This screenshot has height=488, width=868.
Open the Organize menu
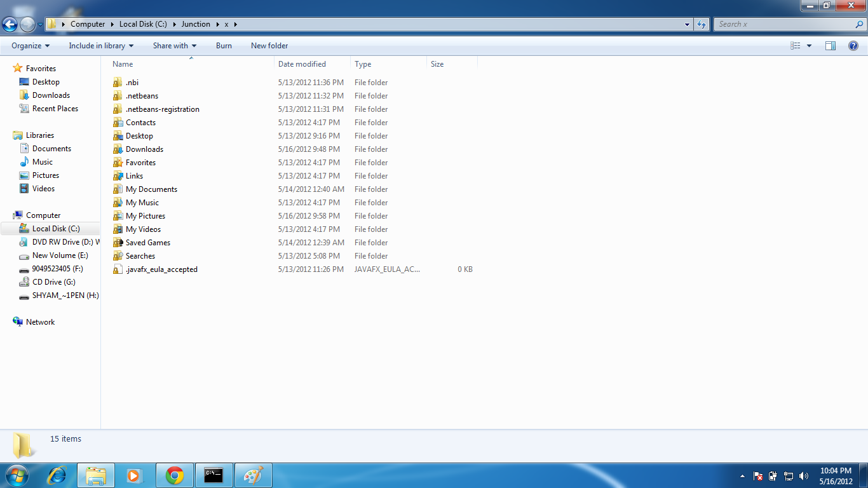pos(31,46)
